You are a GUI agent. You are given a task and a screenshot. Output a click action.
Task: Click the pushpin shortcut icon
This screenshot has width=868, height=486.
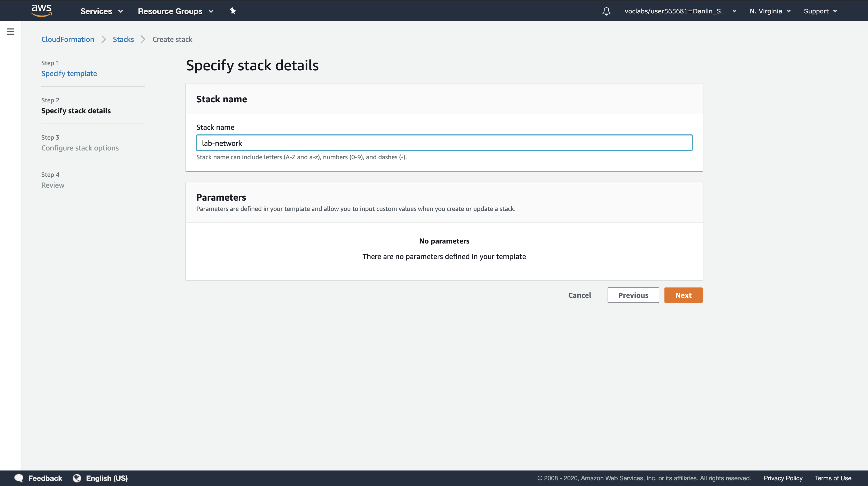pos(233,11)
